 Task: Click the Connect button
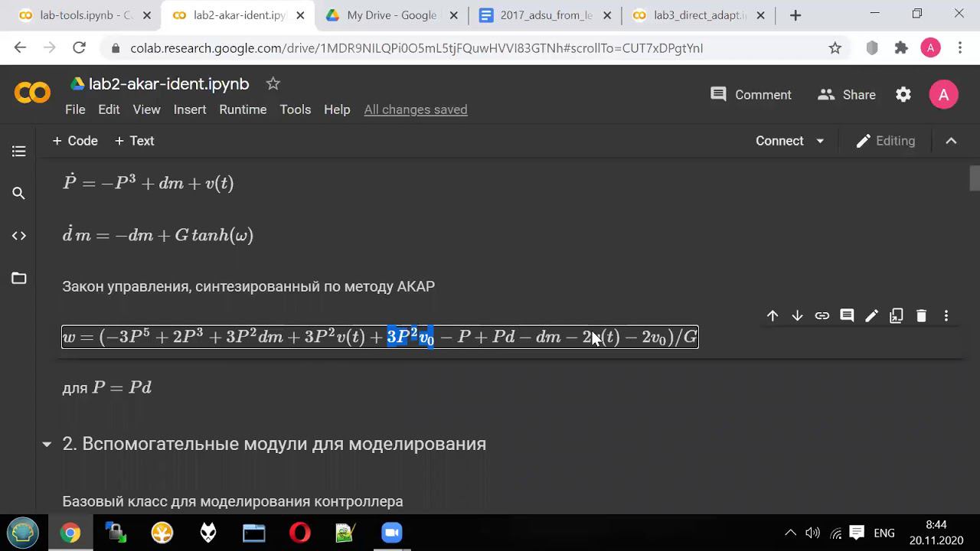tap(779, 141)
